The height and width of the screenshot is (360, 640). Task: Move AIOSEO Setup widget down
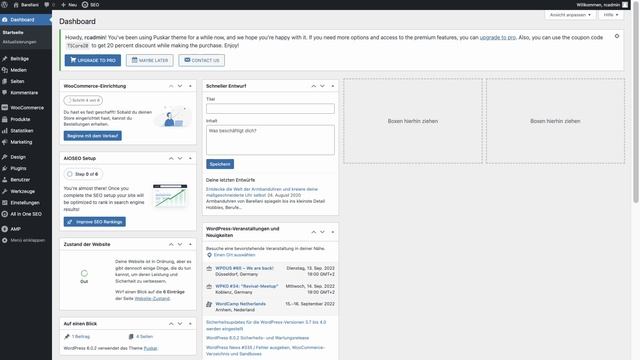click(x=180, y=158)
